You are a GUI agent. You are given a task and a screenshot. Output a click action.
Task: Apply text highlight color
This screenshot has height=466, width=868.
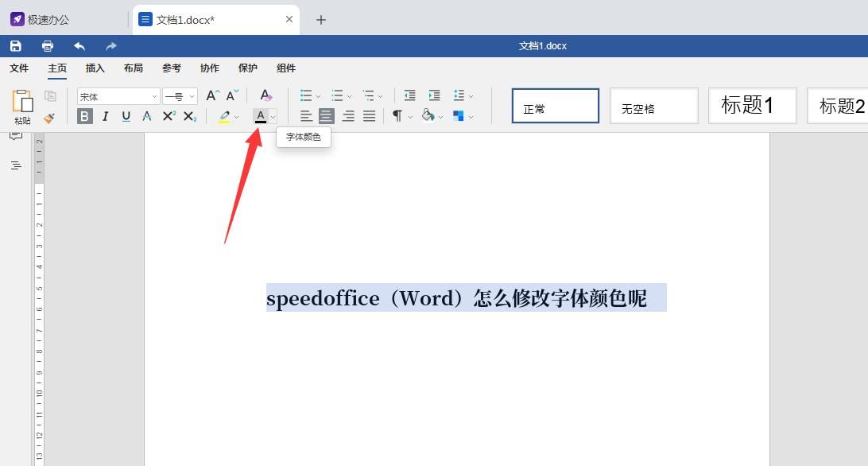224,116
